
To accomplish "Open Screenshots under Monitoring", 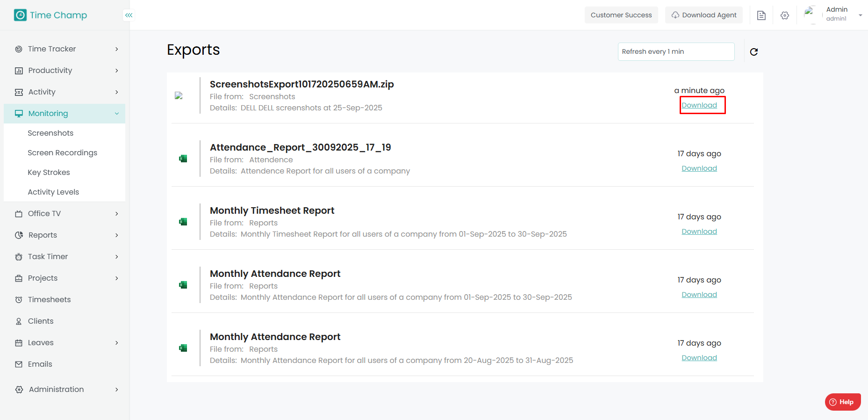I will (50, 133).
